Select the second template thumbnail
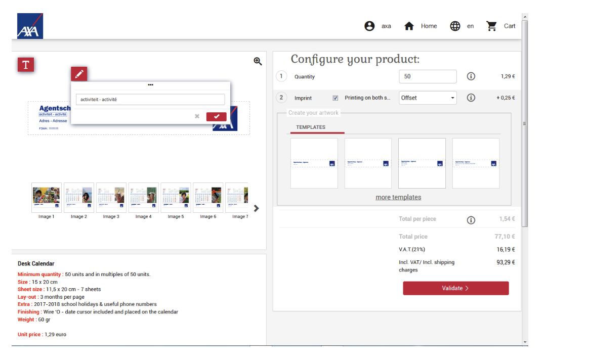 pyautogui.click(x=368, y=163)
